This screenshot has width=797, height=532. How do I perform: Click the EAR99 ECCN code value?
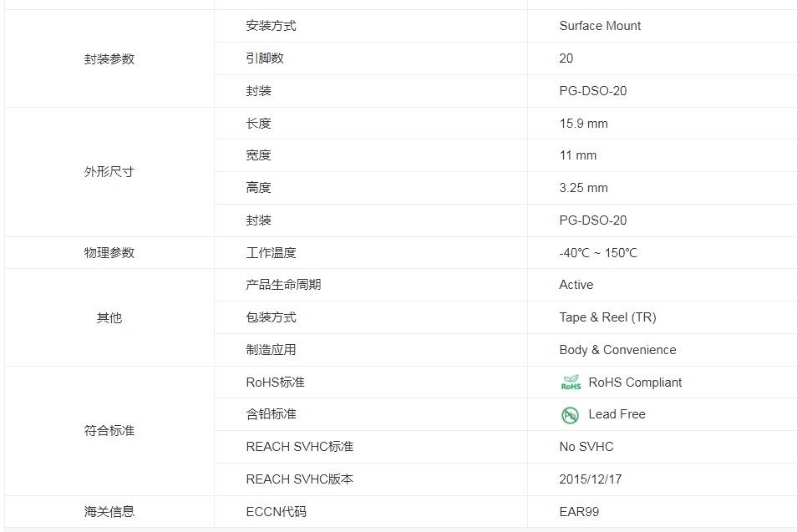click(579, 512)
